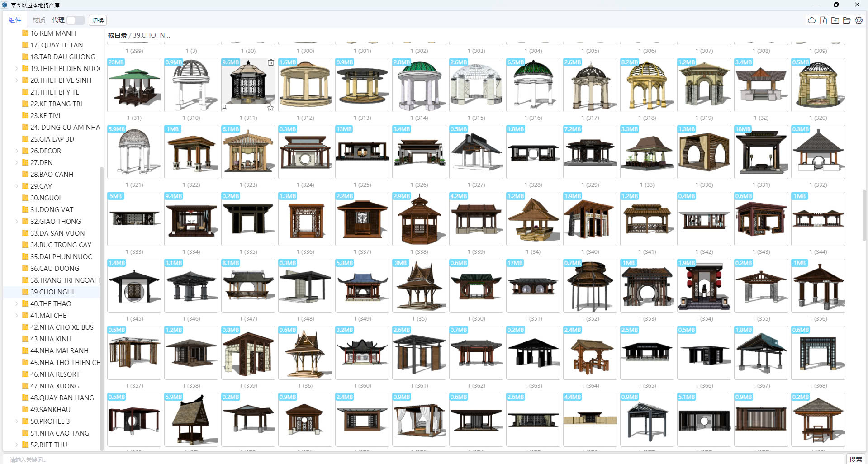Screen dimensions: 868x464
Task: Open the settings gear icon
Action: pos(859,20)
